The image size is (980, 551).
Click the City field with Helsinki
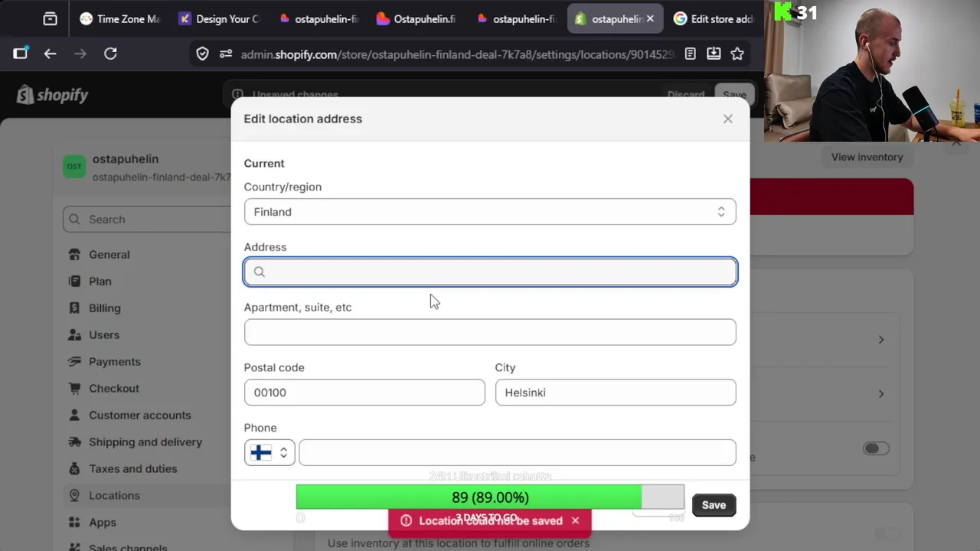tap(616, 393)
